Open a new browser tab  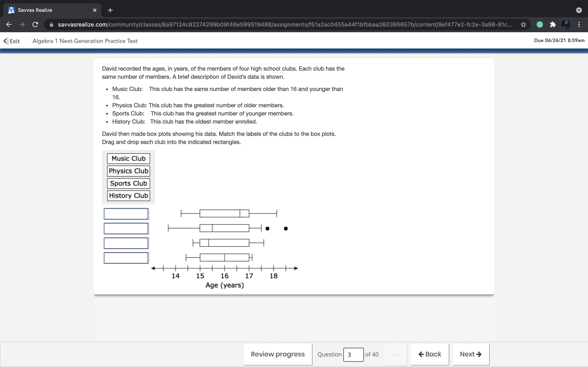[x=110, y=10]
